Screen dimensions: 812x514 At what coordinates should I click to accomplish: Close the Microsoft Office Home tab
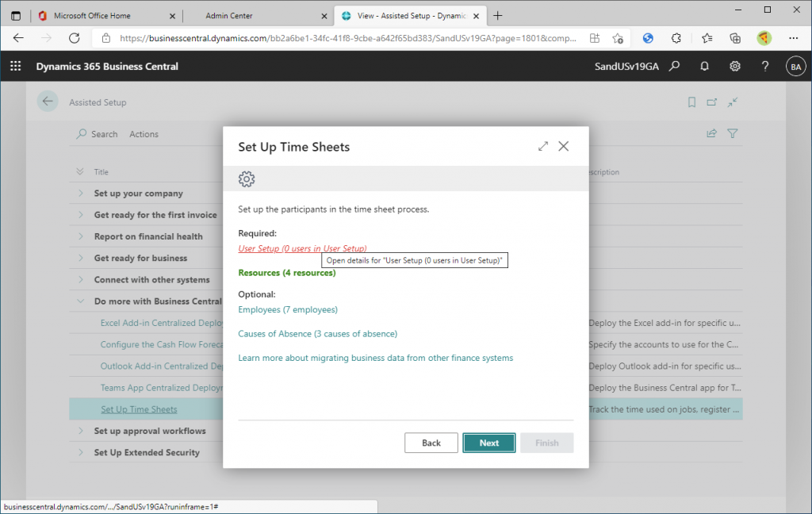[x=172, y=16]
